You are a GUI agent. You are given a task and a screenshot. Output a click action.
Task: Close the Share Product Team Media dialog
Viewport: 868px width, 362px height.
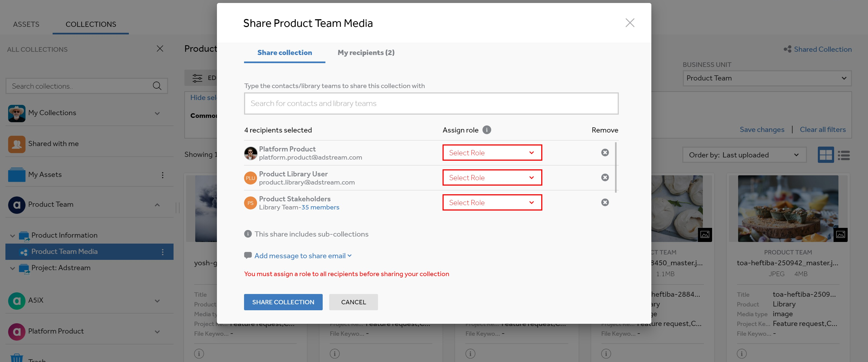[x=629, y=23]
